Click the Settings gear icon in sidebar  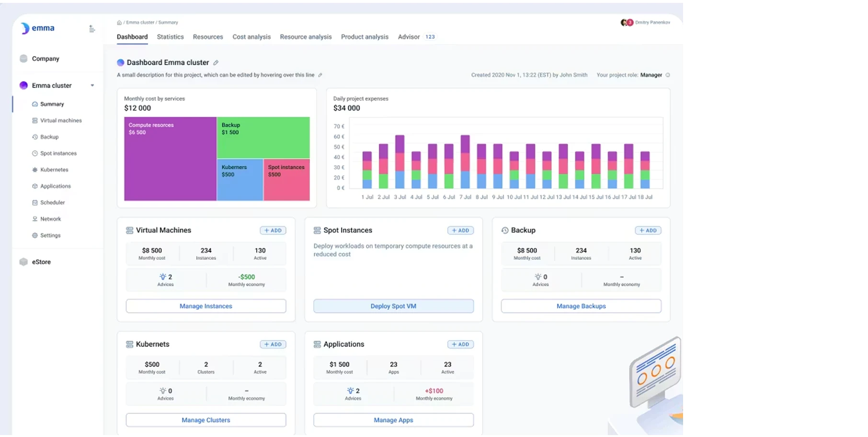pyautogui.click(x=35, y=236)
